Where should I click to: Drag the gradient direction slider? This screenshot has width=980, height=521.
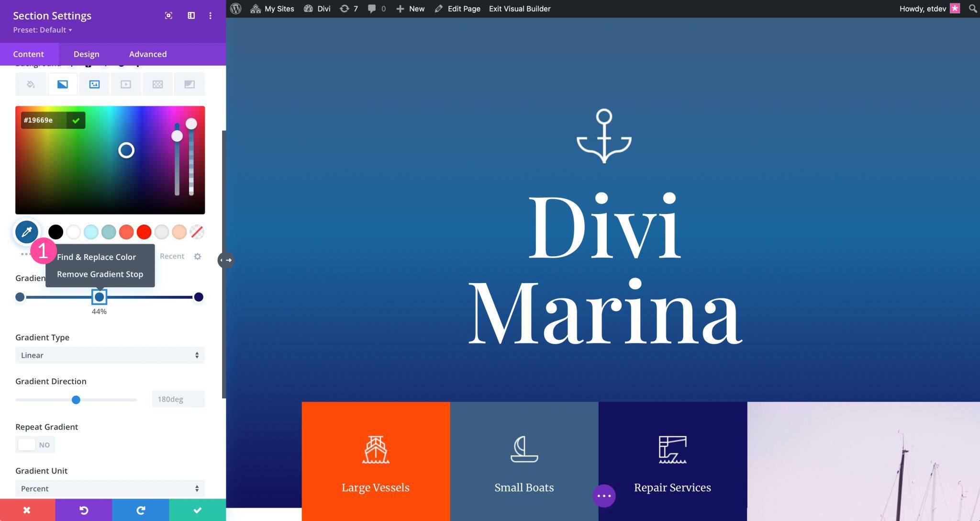point(76,400)
